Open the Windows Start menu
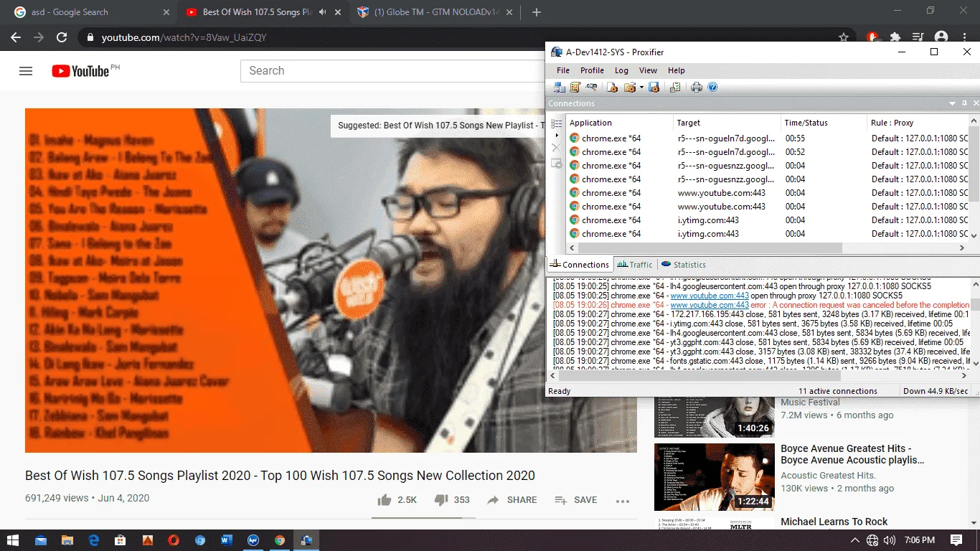 click(x=13, y=540)
